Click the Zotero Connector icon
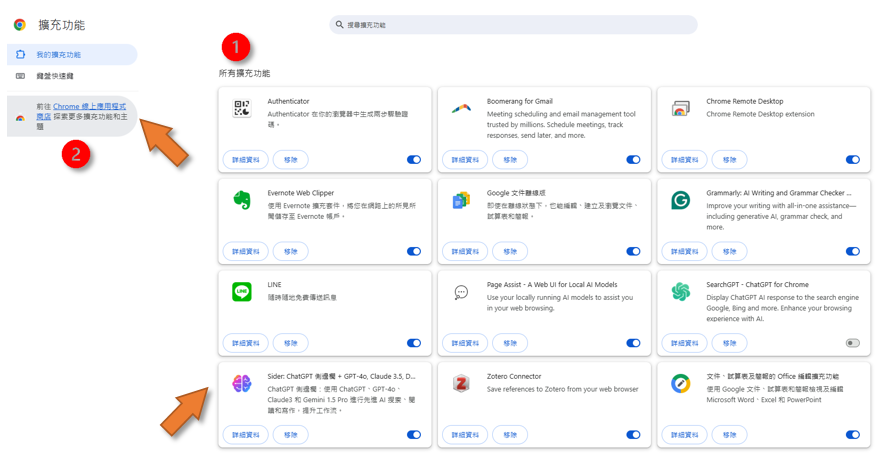 tap(461, 383)
